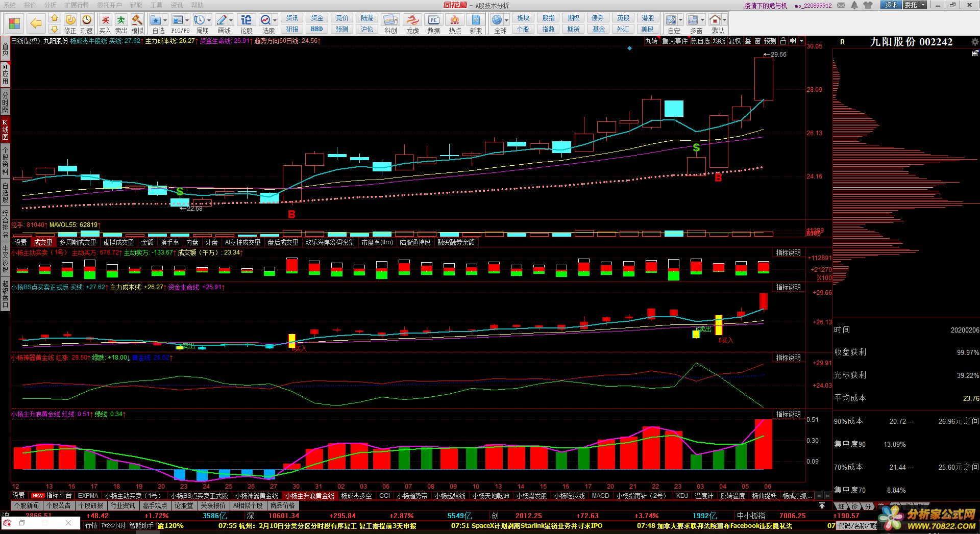Click the BBD button
980x534 pixels.
[316, 29]
